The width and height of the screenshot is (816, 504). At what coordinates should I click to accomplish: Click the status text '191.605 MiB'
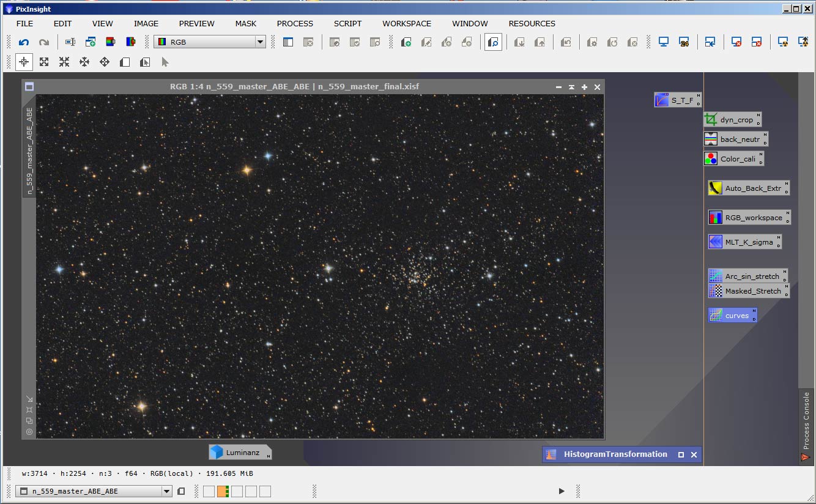tap(228, 473)
